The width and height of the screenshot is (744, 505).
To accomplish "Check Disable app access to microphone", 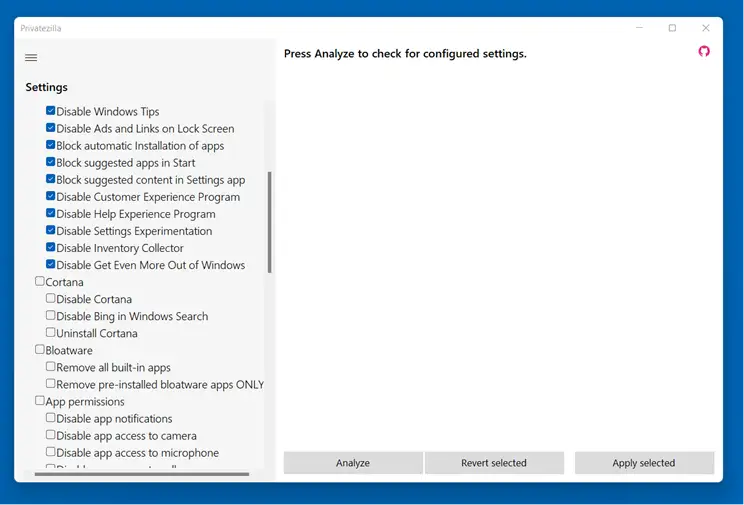I will (51, 452).
